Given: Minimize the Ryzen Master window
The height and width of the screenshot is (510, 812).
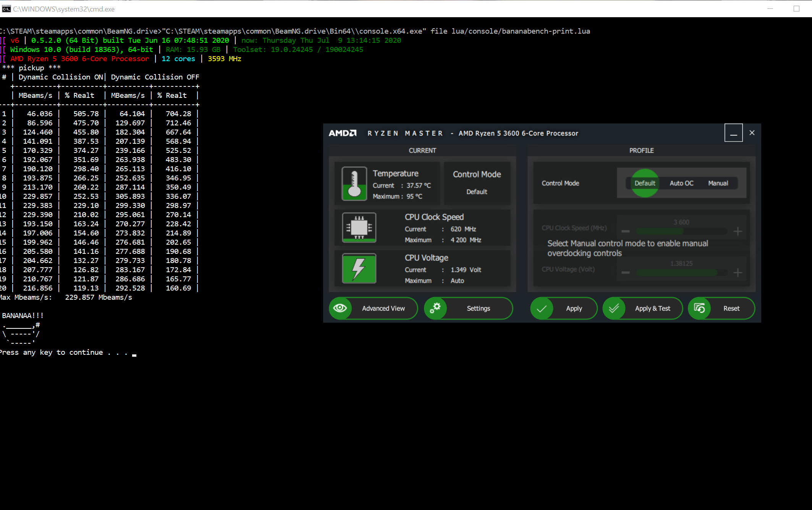Looking at the screenshot, I should click(733, 133).
